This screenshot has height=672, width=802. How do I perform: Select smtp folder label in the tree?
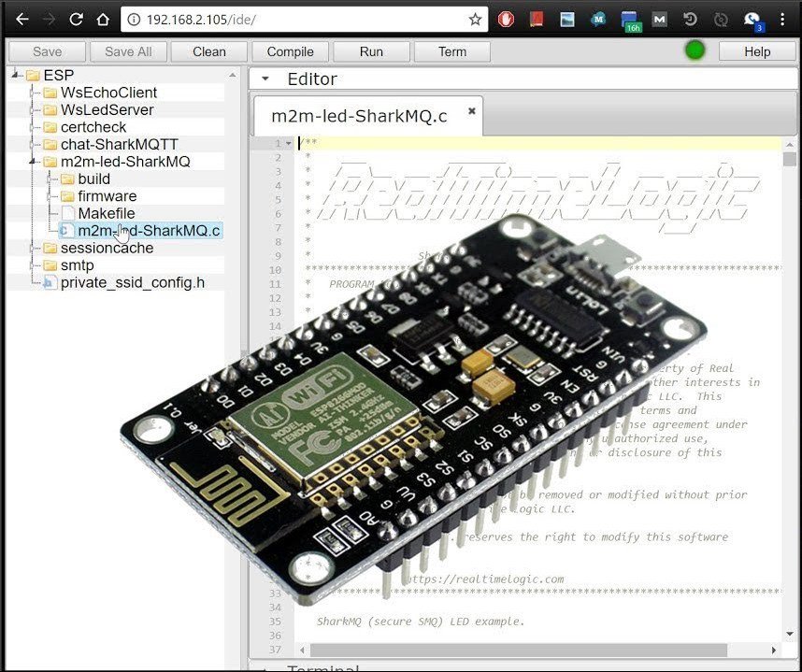coord(78,265)
